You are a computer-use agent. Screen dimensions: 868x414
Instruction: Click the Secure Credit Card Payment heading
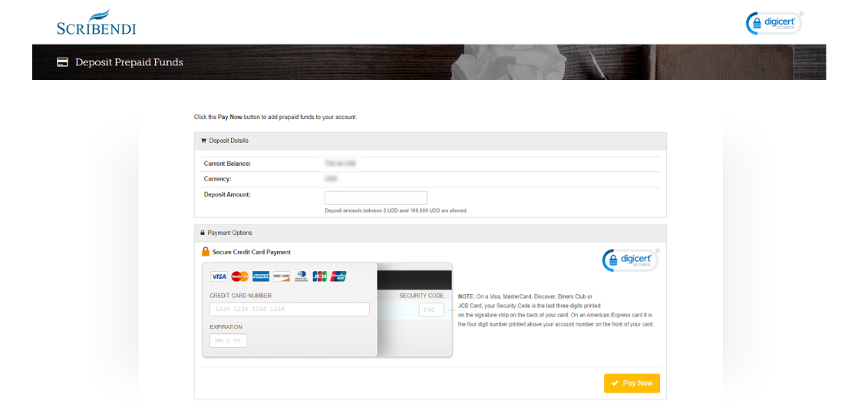click(x=251, y=252)
